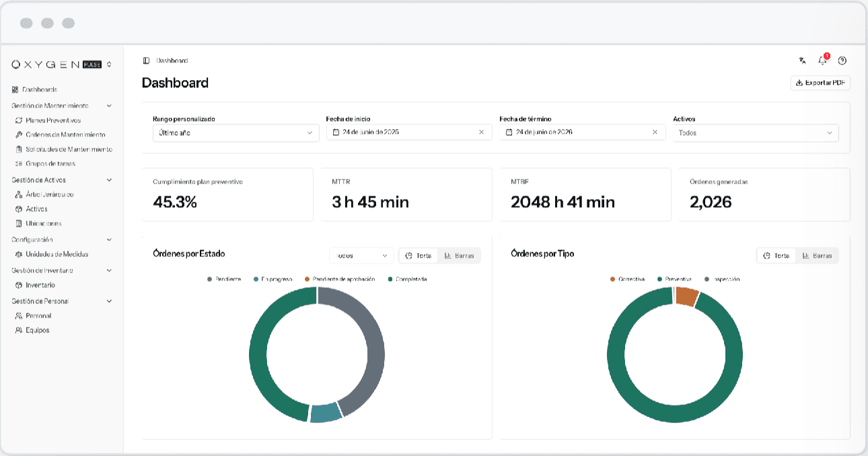Open Ubicaciones link in sidebar
This screenshot has height=456, width=868.
coord(44,223)
